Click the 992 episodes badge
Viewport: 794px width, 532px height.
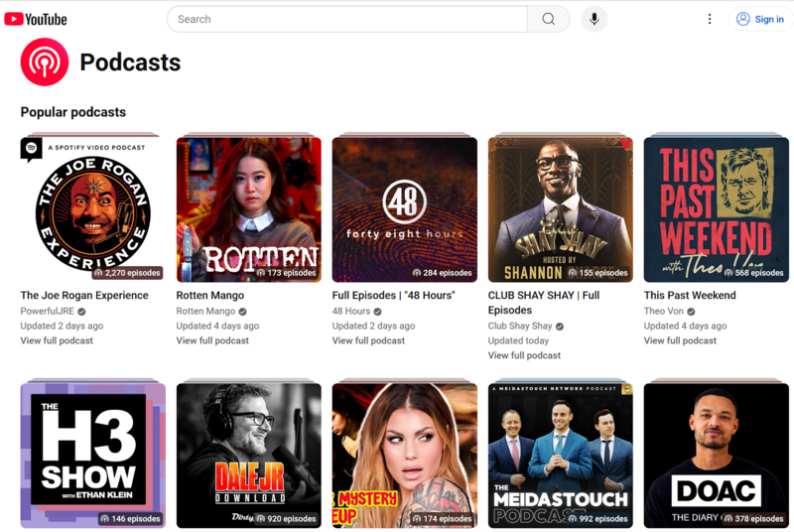tap(598, 519)
